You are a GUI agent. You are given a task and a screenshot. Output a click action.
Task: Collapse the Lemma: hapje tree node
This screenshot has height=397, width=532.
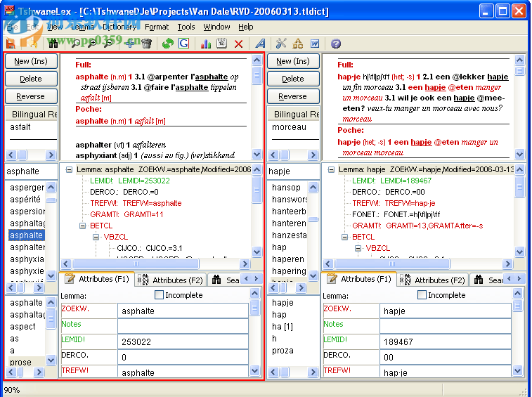pos(330,169)
